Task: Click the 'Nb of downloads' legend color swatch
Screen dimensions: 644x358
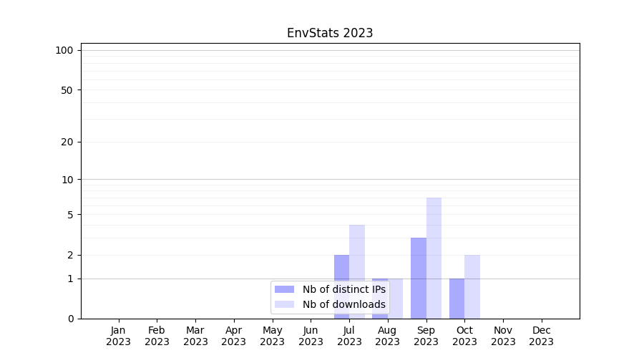Action: pyautogui.click(x=285, y=304)
